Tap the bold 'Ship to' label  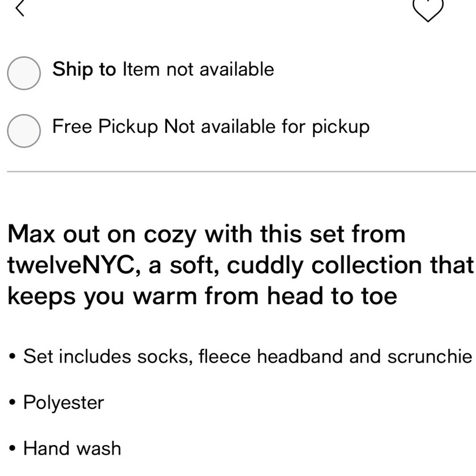click(84, 70)
